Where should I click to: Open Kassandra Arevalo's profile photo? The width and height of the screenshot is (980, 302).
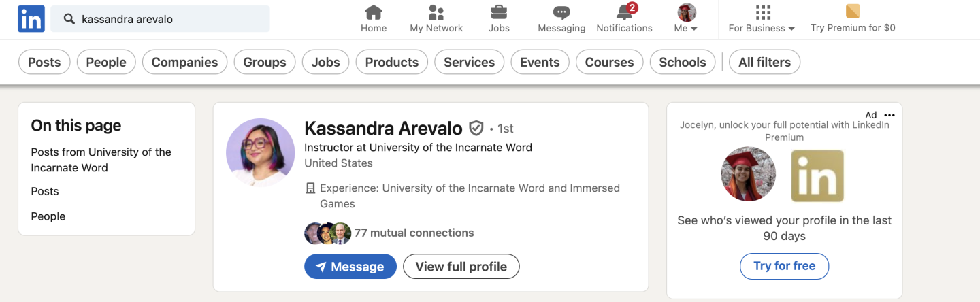pyautogui.click(x=261, y=153)
